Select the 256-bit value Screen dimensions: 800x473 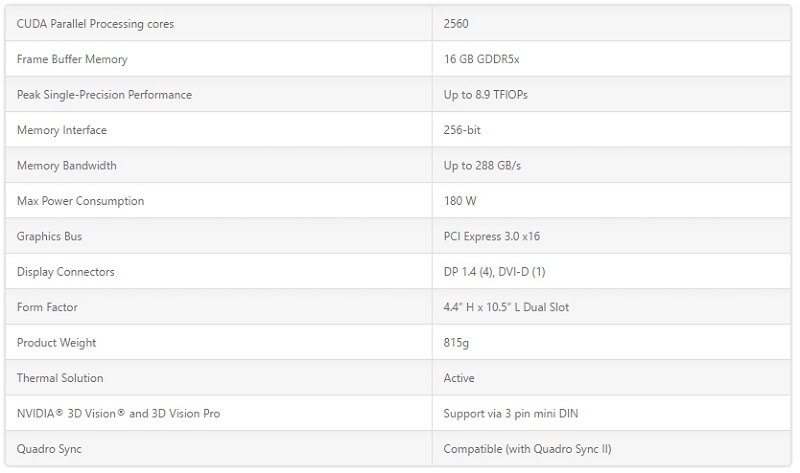click(462, 130)
